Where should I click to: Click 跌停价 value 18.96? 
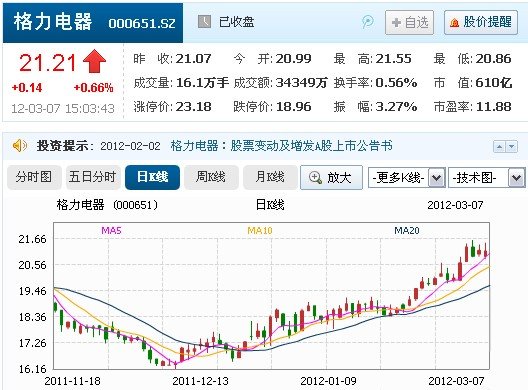[x=294, y=107]
